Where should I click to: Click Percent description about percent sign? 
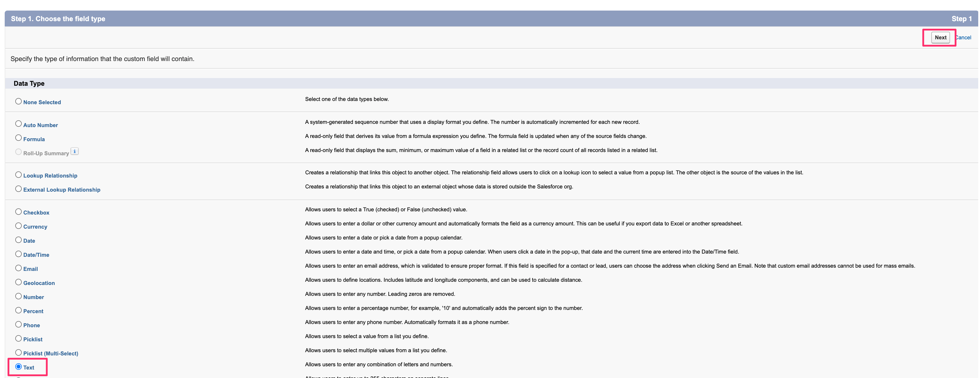444,308
